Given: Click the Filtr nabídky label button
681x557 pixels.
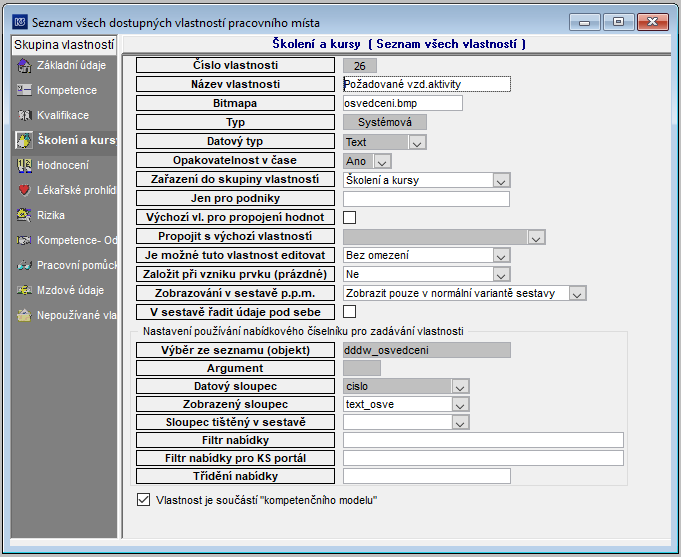Looking at the screenshot, I should [235, 440].
